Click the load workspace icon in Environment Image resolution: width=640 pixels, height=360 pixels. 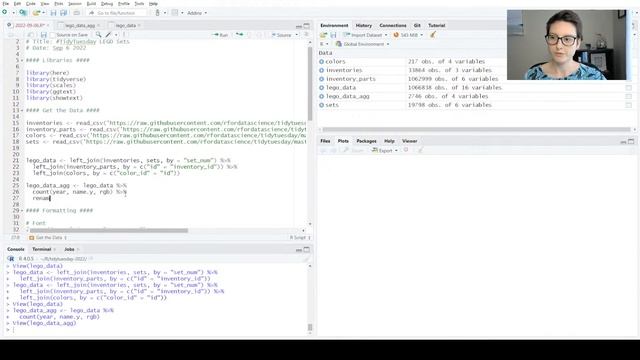(x=323, y=35)
